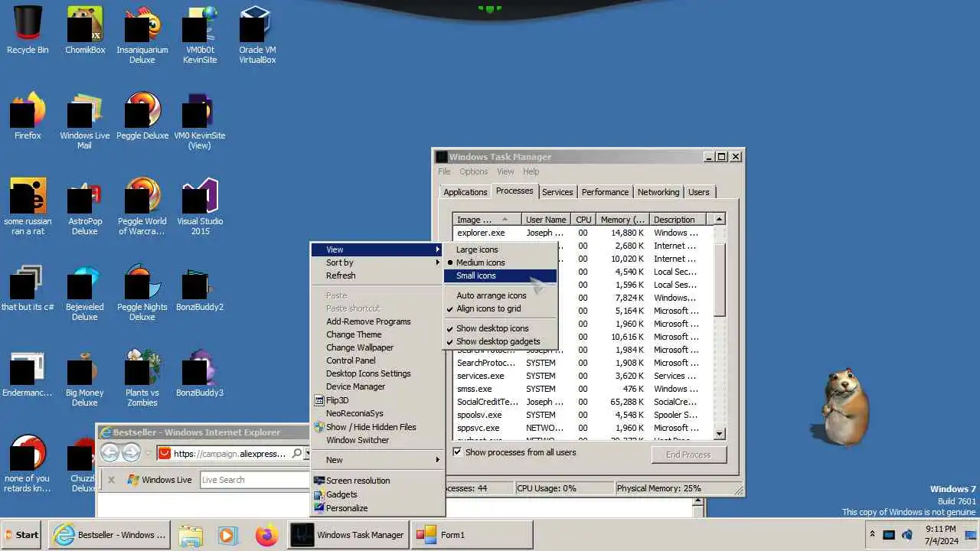Select the VM0 KevinSite (View) desktop icon

(200, 121)
